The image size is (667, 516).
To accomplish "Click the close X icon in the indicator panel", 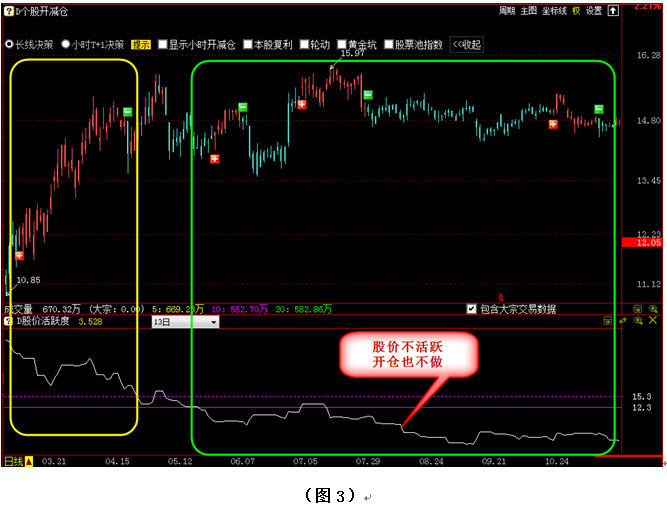I will pos(653,322).
